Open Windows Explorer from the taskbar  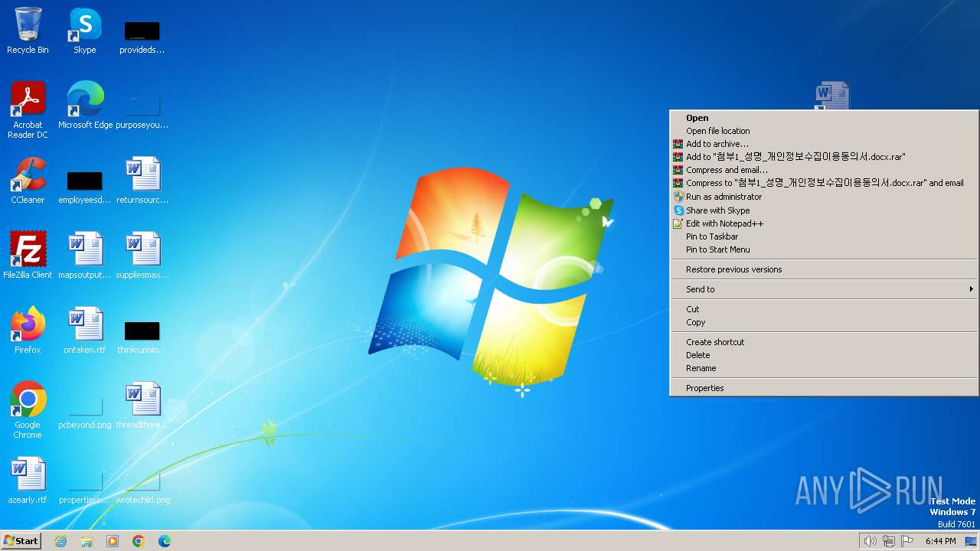(87, 541)
